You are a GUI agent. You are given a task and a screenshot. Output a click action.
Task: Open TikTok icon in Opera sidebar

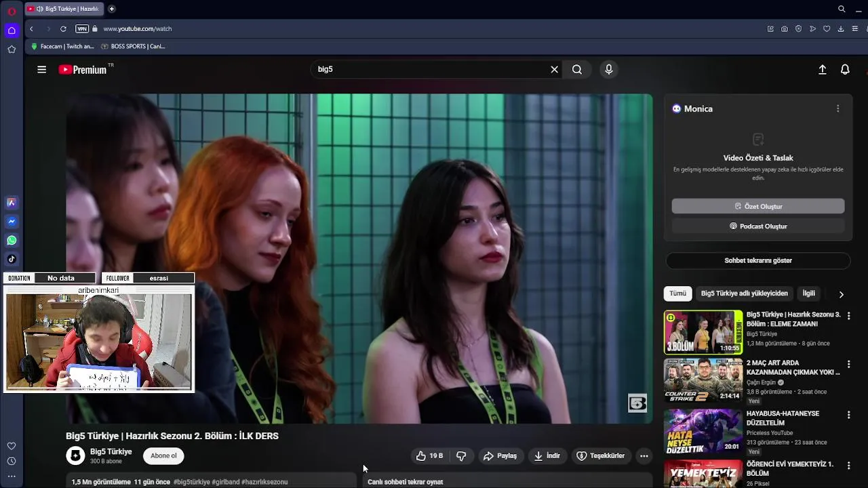[12, 259]
